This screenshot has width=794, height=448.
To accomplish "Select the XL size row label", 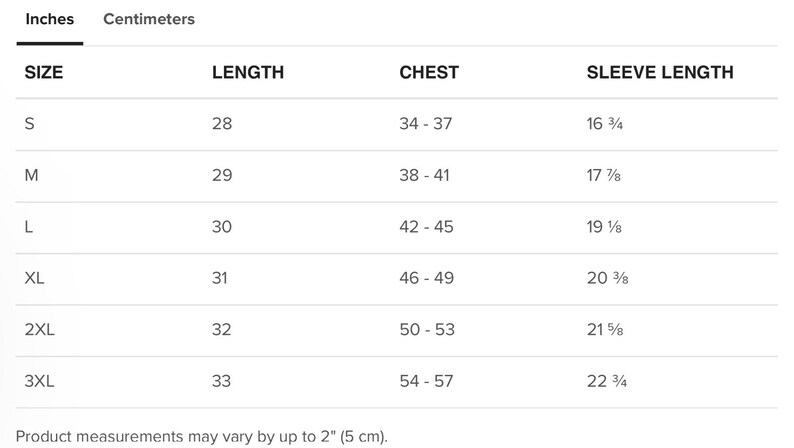I will (34, 278).
